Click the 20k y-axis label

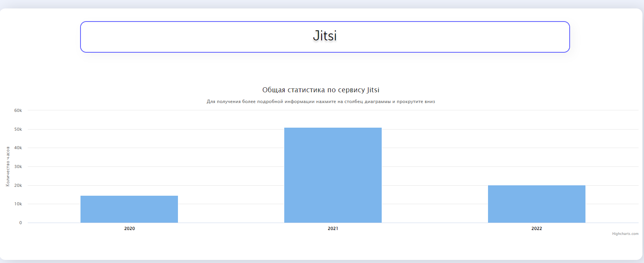click(x=18, y=185)
